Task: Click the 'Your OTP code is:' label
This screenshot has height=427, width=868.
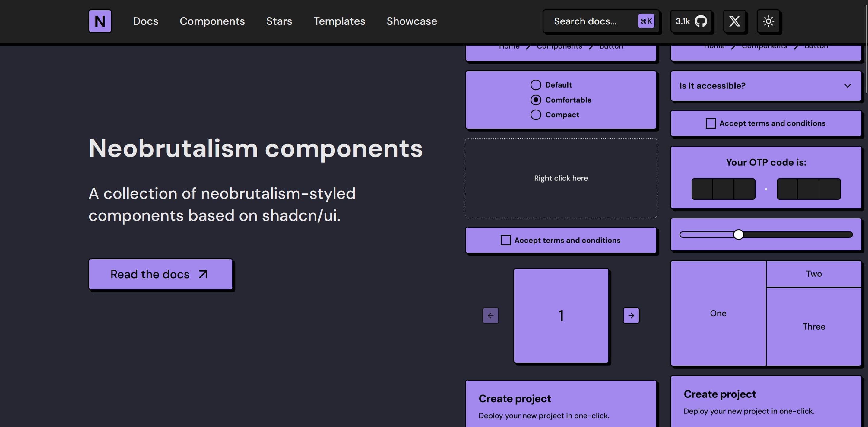Action: pyautogui.click(x=766, y=162)
